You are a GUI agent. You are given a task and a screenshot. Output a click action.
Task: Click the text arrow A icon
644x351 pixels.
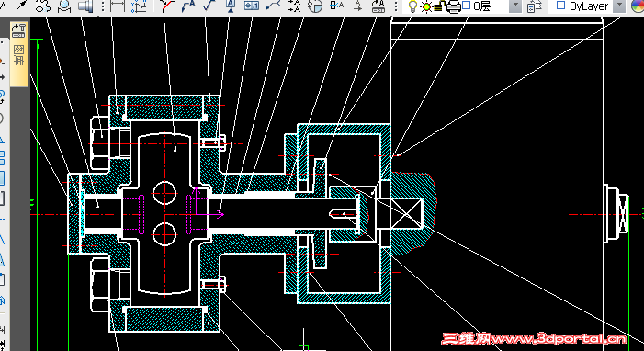(x=357, y=6)
